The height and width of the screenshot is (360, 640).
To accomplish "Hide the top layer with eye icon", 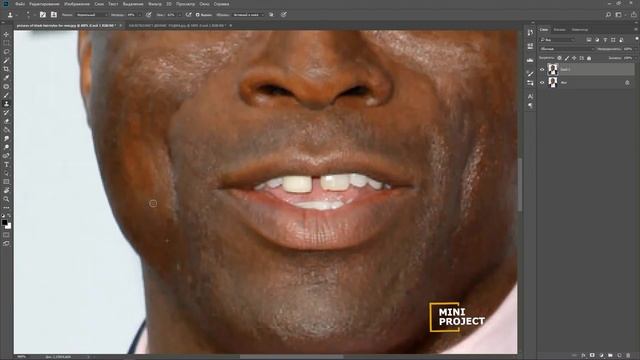I will click(542, 69).
